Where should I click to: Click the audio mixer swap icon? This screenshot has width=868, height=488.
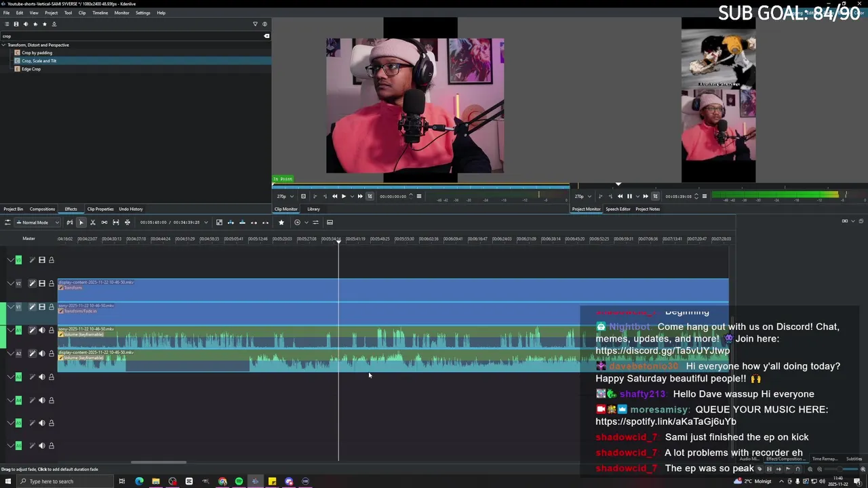(x=315, y=222)
